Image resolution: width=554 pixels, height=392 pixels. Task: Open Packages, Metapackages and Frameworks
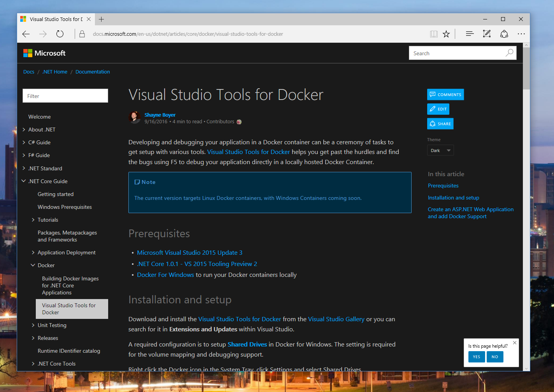coord(67,236)
